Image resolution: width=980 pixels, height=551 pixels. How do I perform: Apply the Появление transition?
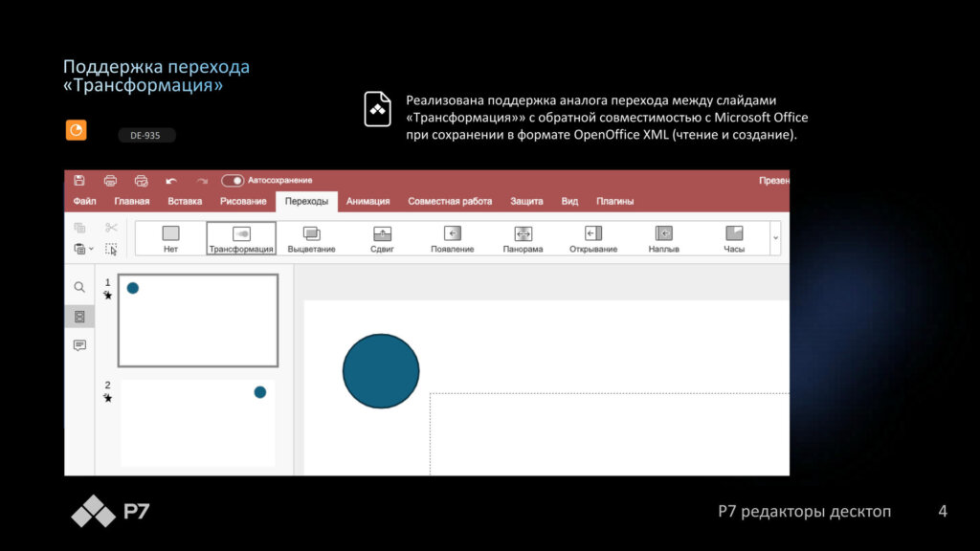[453, 238]
